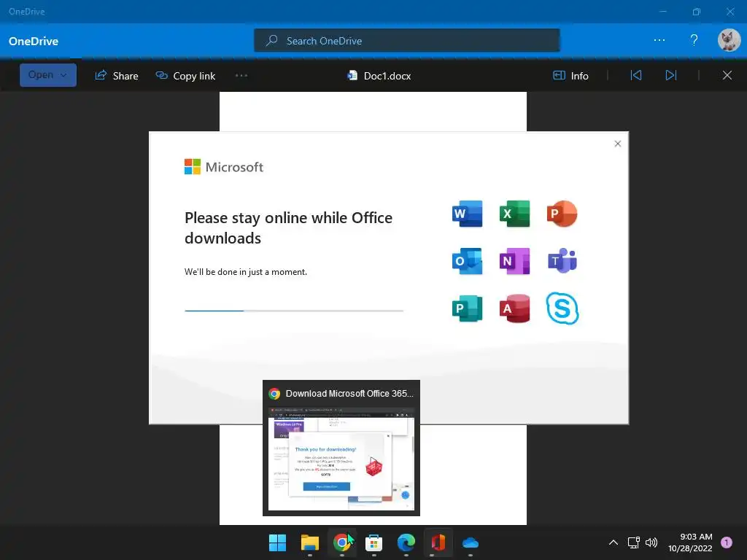Open Microsoft Store from taskbar
The width and height of the screenshot is (747, 560).
374,542
